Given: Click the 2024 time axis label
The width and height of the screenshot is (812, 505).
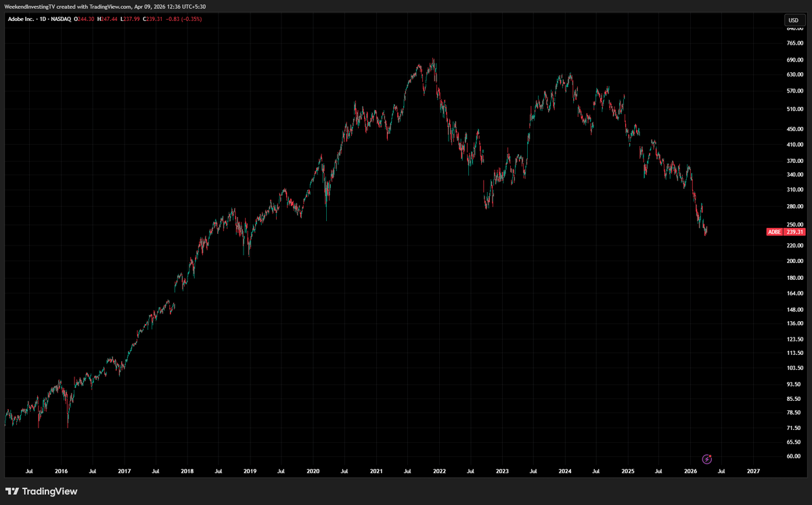Looking at the screenshot, I should coord(565,471).
